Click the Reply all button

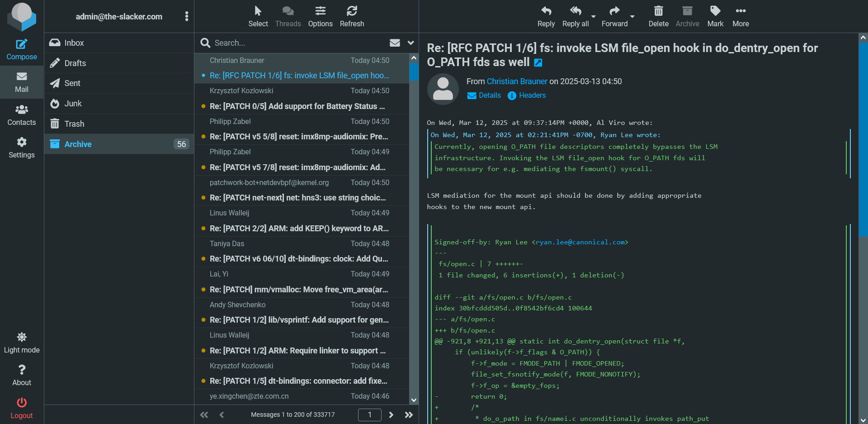(x=576, y=16)
